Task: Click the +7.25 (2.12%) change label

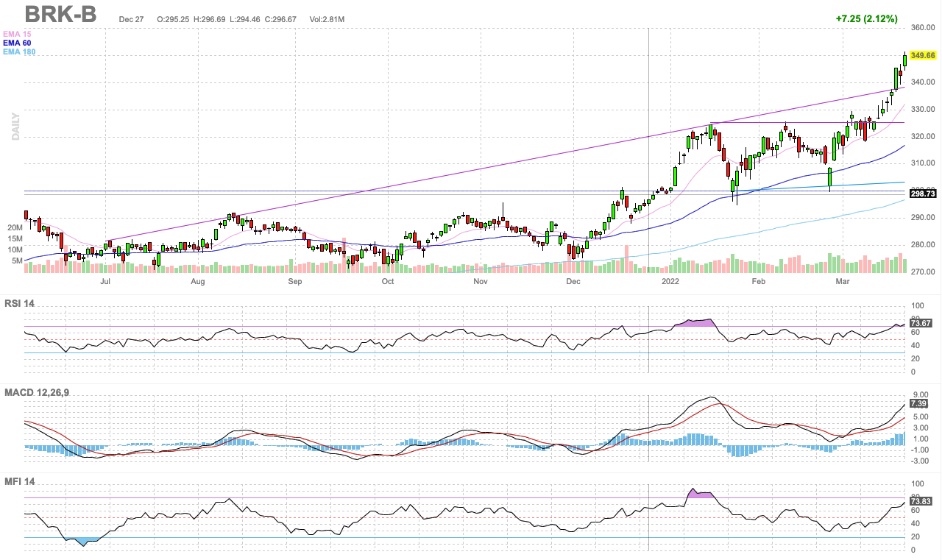Action: [x=867, y=19]
